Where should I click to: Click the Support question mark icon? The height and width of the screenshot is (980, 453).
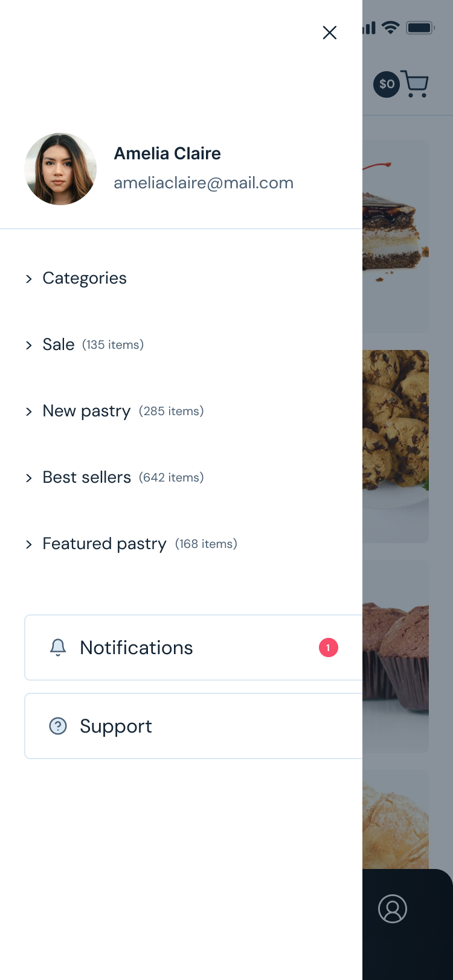click(58, 726)
